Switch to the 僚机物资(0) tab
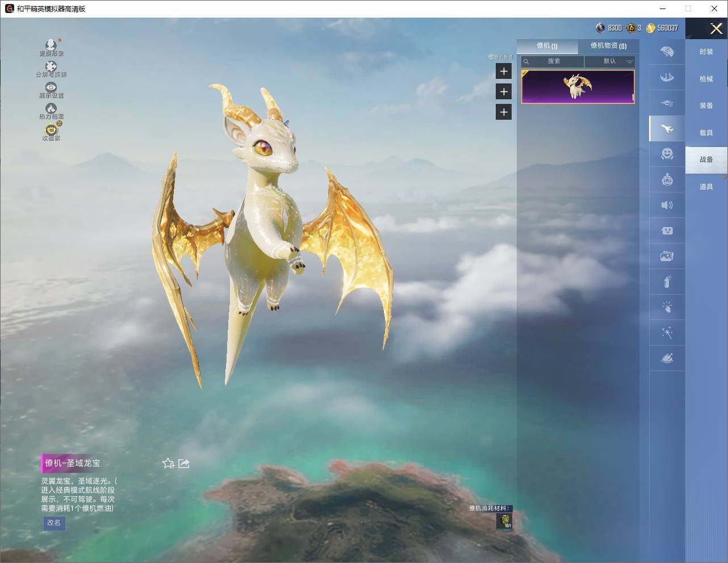 pos(608,46)
